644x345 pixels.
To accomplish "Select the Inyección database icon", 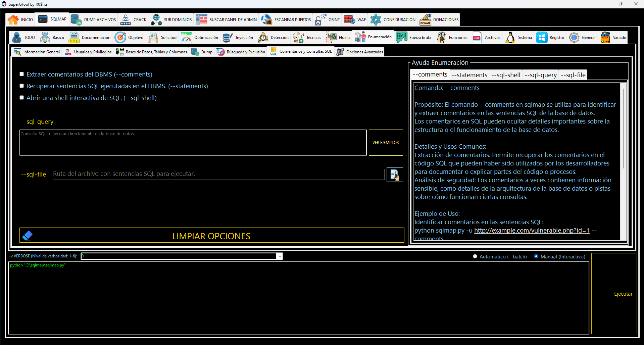I will (x=228, y=37).
